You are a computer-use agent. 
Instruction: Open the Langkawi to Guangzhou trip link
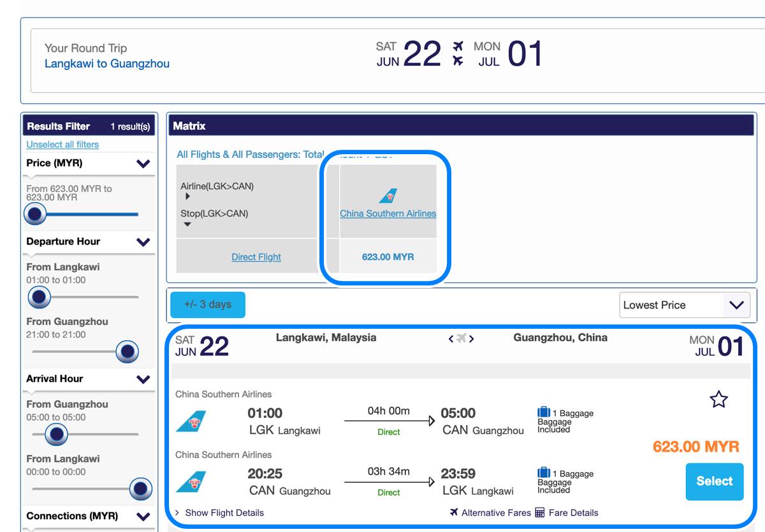(x=107, y=64)
